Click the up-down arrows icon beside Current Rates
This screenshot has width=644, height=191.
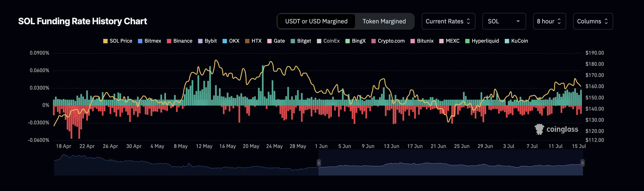click(468, 21)
